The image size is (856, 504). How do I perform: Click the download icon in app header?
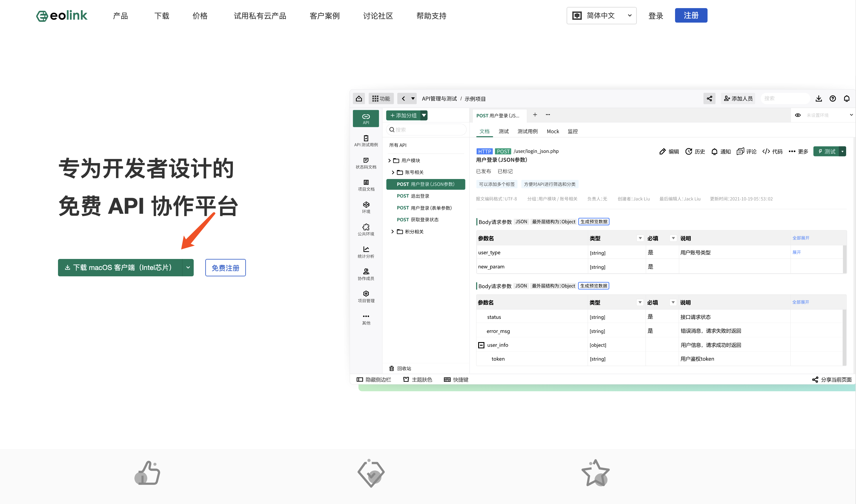click(x=818, y=98)
